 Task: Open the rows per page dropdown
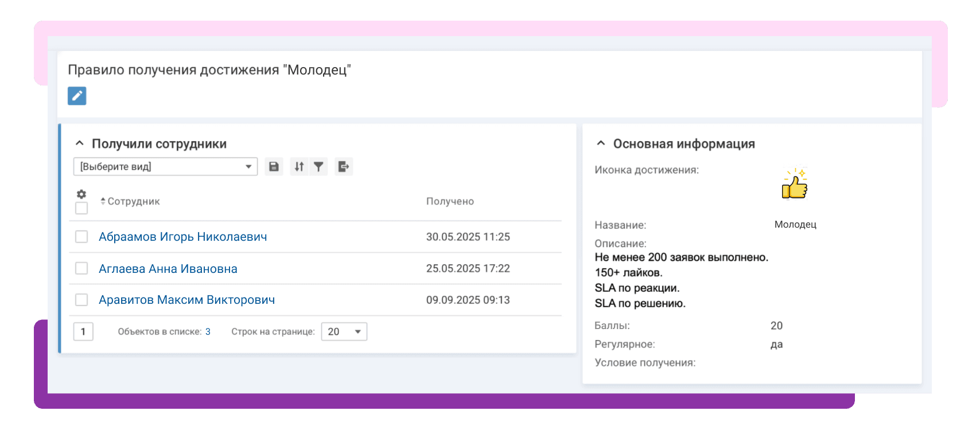click(344, 331)
